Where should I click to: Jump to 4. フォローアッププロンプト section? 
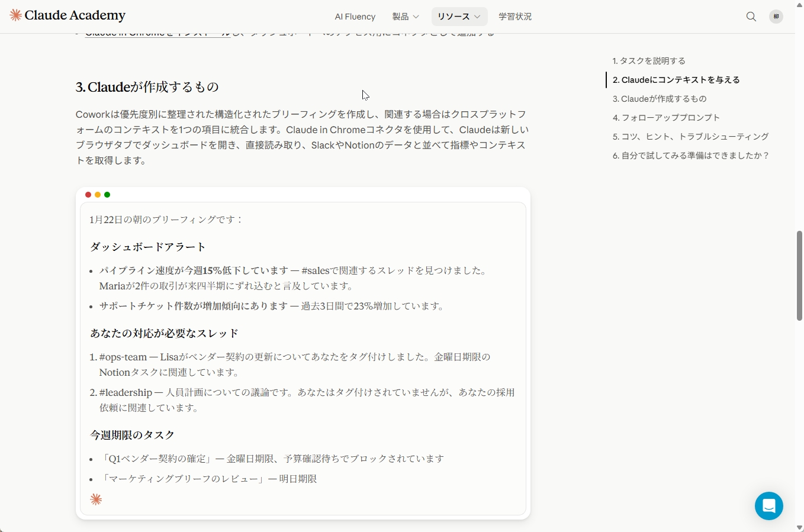pyautogui.click(x=666, y=118)
